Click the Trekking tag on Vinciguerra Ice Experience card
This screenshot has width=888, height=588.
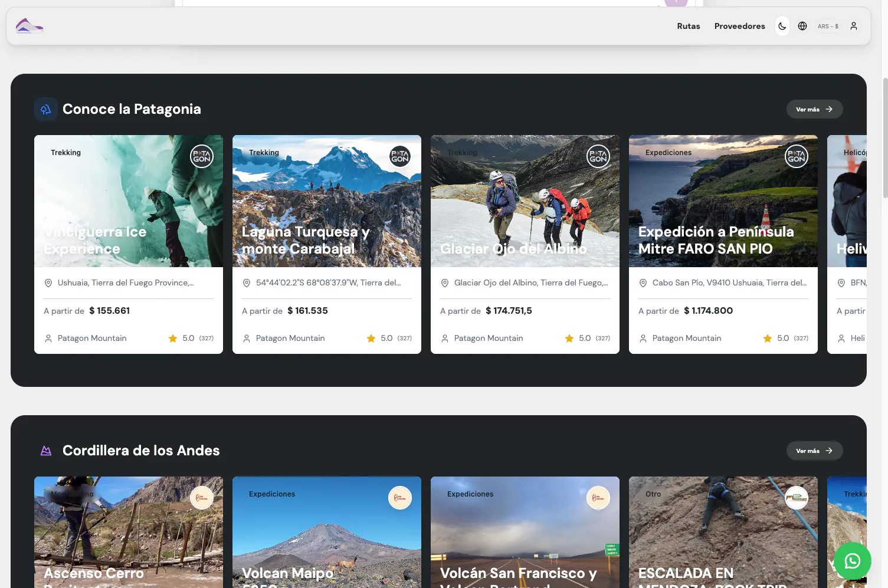coord(65,153)
